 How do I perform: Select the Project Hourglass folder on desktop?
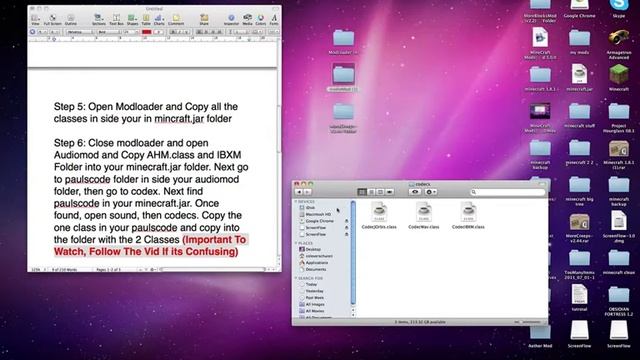tap(619, 118)
